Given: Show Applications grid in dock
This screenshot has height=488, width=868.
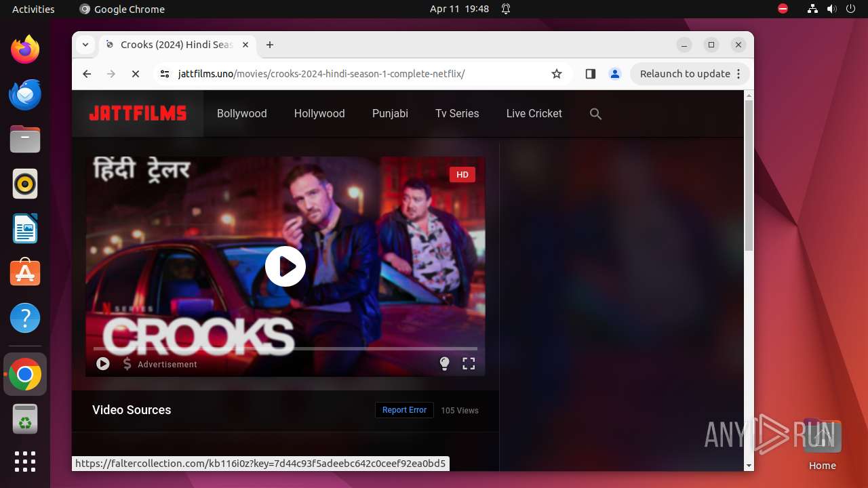Looking at the screenshot, I should pos(25,462).
